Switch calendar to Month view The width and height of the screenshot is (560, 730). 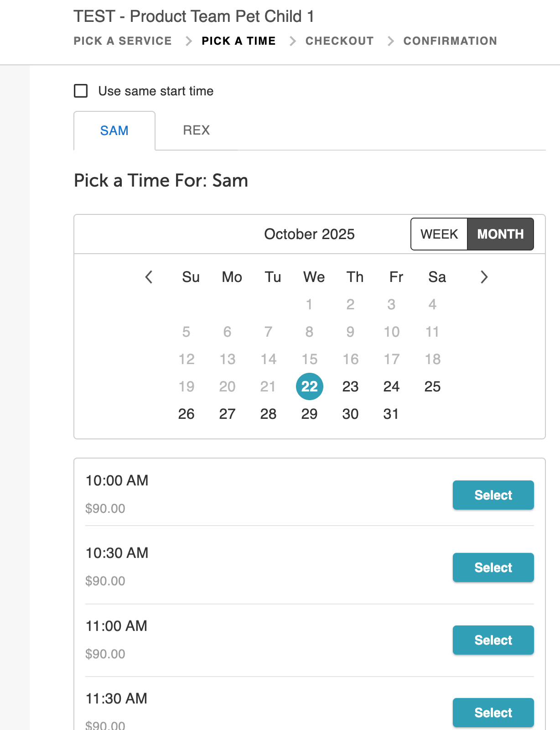click(500, 234)
